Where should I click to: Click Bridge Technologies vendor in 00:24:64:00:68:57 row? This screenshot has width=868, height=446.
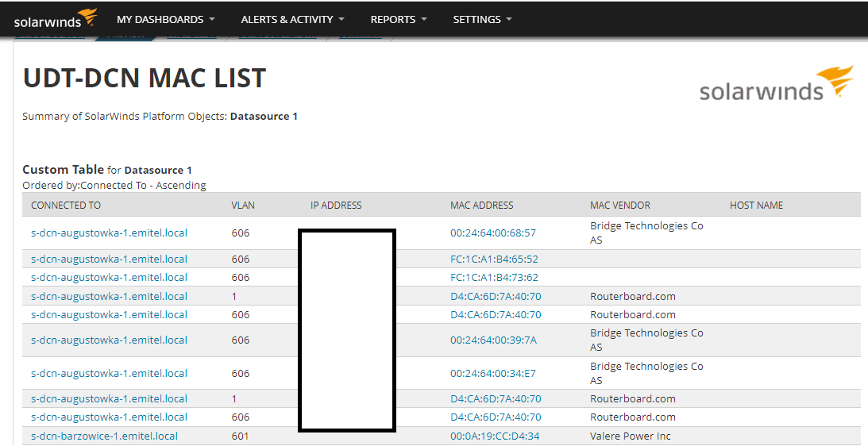[x=646, y=233]
